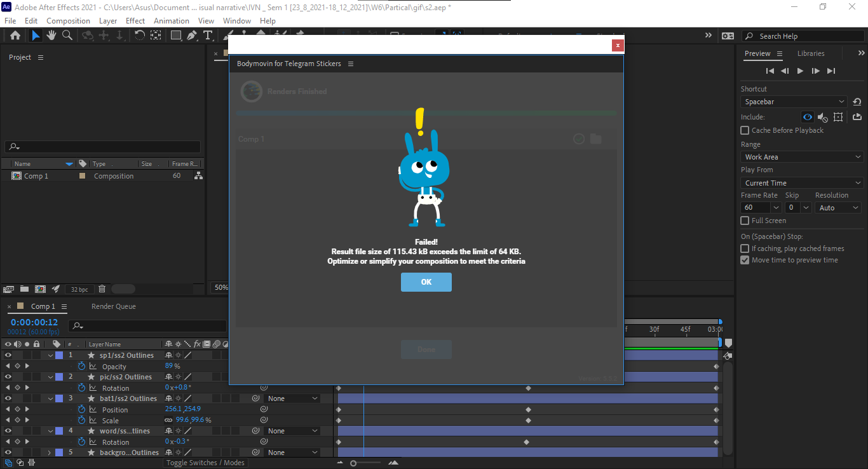Screen dimensions: 868x469
Task: Click the Preview export share icon
Action: [857, 117]
